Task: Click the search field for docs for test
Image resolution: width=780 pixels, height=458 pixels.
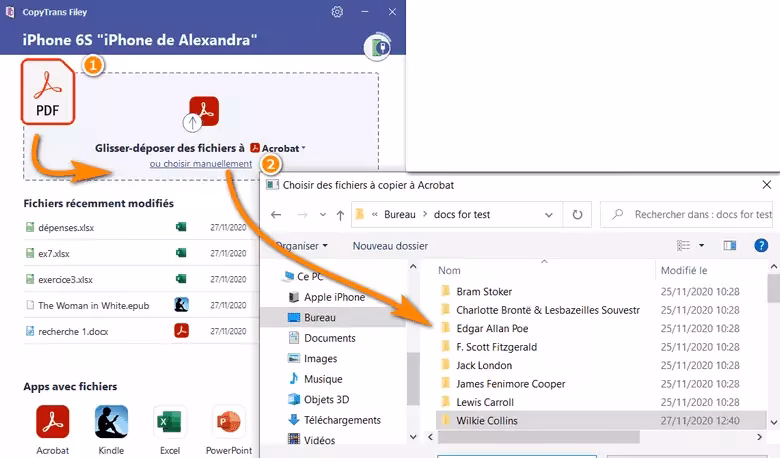Action: point(700,214)
